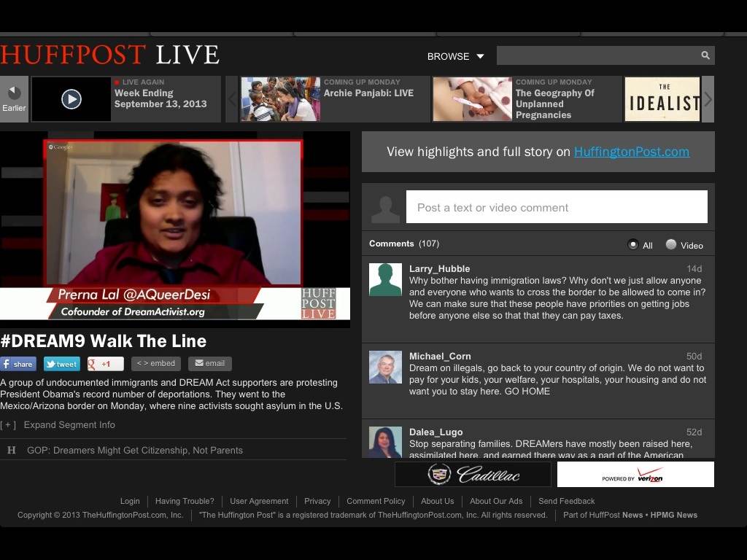Viewport: 747px width, 560px height.
Task: Open Archie Panjabi: LIVE title
Action: (x=368, y=93)
